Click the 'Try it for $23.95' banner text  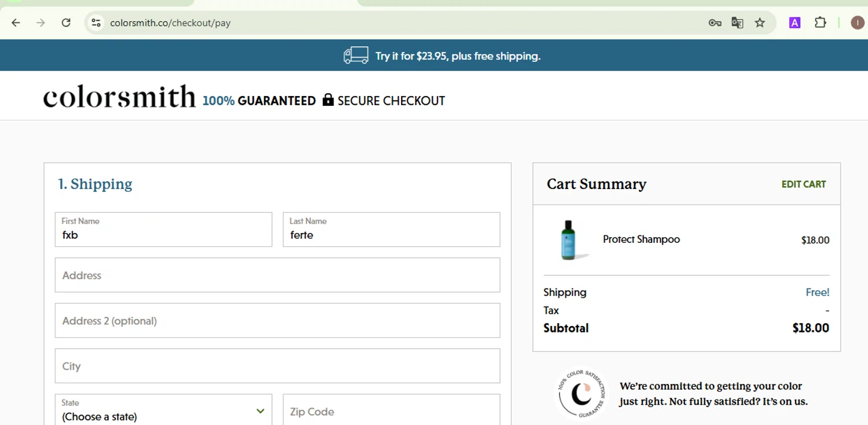pyautogui.click(x=458, y=56)
